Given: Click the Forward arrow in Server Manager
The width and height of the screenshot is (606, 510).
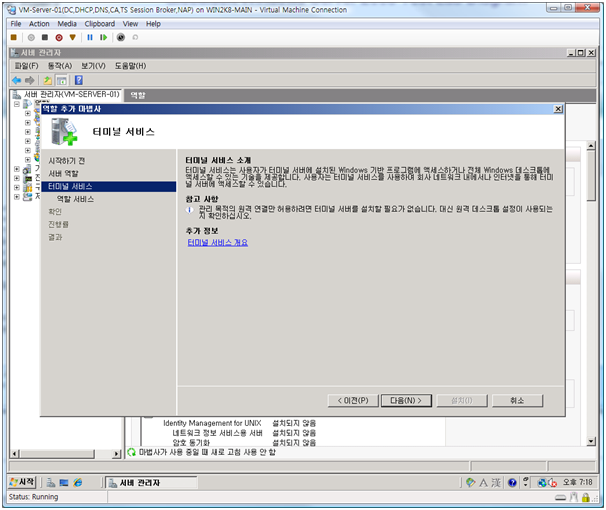Looking at the screenshot, I should [30, 80].
